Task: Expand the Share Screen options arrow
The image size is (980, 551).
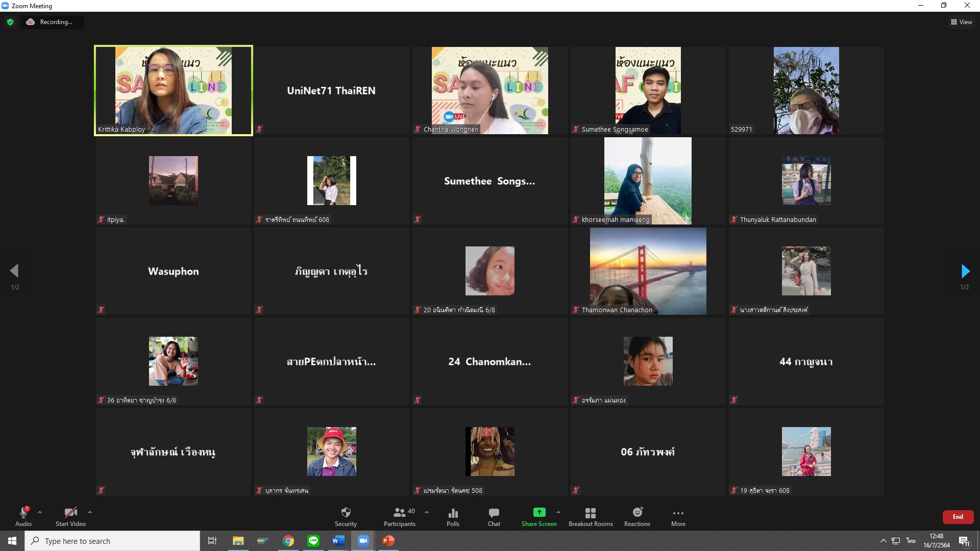Action: pyautogui.click(x=558, y=512)
